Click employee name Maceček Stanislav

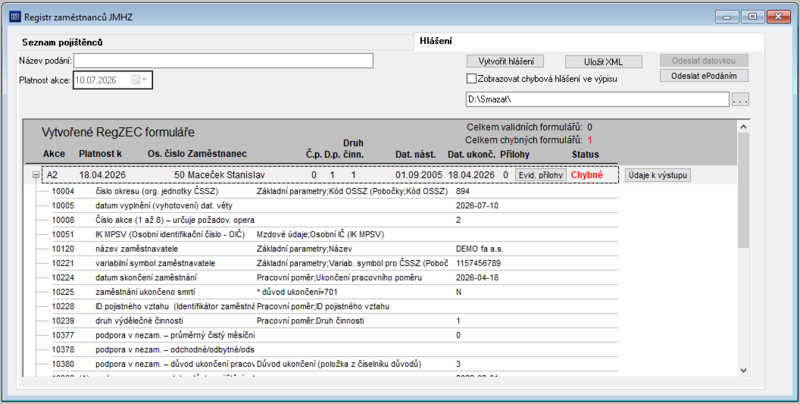(x=226, y=175)
